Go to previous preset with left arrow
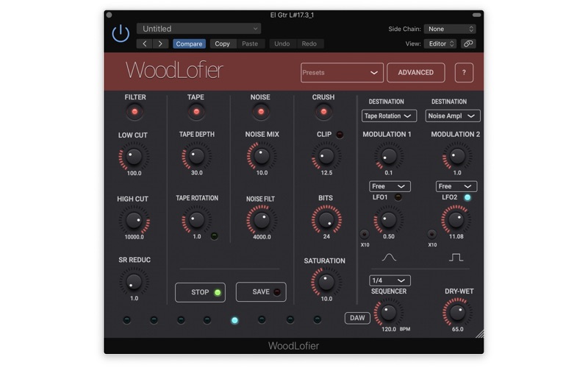This screenshot has width=588, height=368. (x=145, y=43)
